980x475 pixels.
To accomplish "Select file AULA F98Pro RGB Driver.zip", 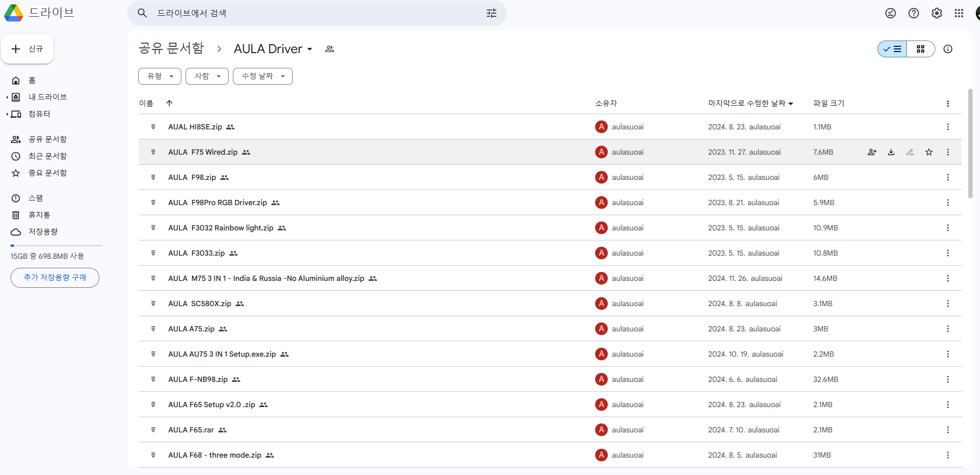I will pyautogui.click(x=550, y=203).
